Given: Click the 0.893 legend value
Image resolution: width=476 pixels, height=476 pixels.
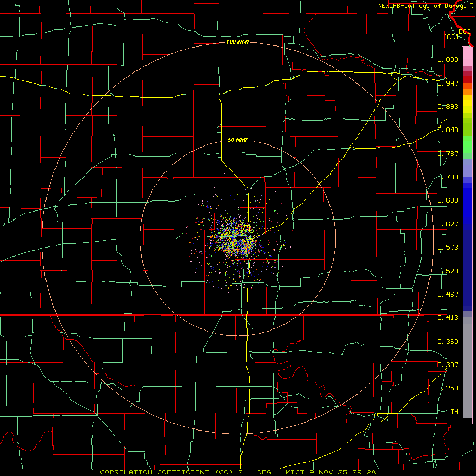Looking at the screenshot, I should (x=448, y=106).
